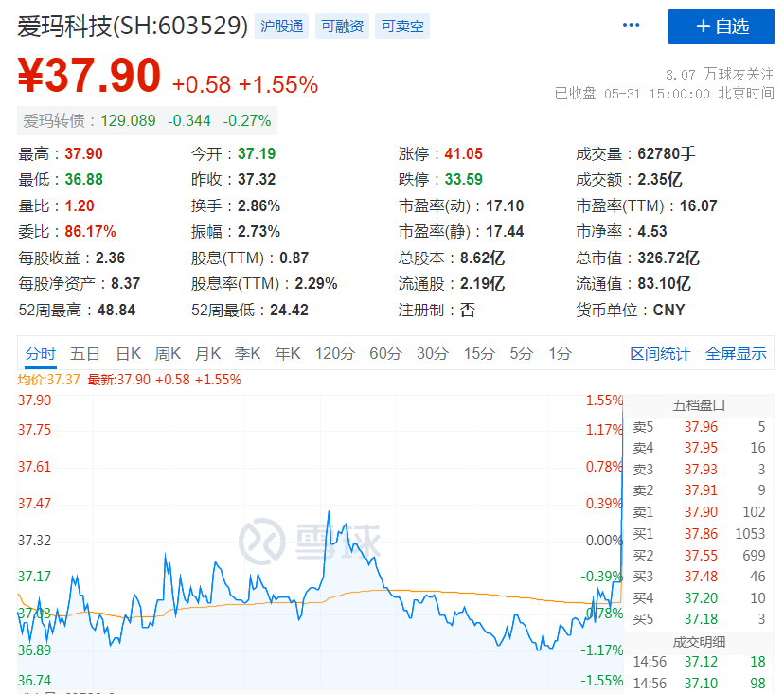
Task: Click the 沪股通 tag
Action: pos(282,26)
